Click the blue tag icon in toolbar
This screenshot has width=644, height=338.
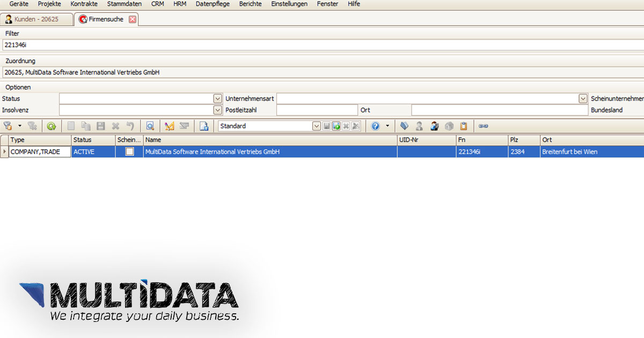click(x=404, y=126)
